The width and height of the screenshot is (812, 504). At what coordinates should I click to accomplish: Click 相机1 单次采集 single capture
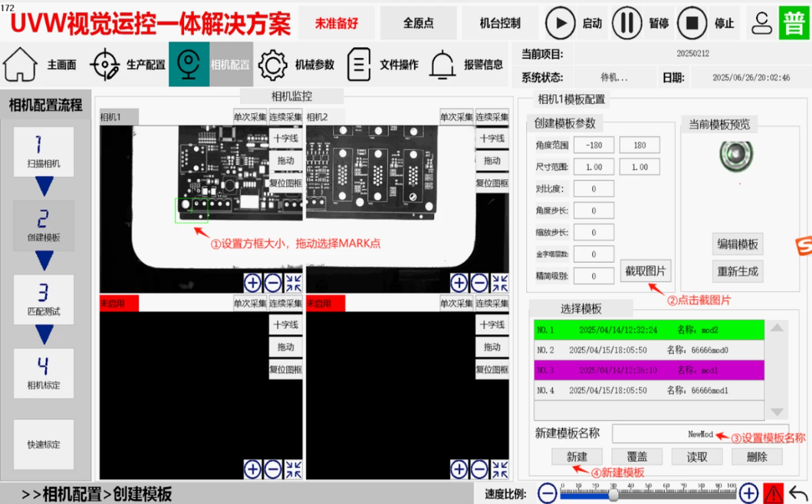(250, 117)
